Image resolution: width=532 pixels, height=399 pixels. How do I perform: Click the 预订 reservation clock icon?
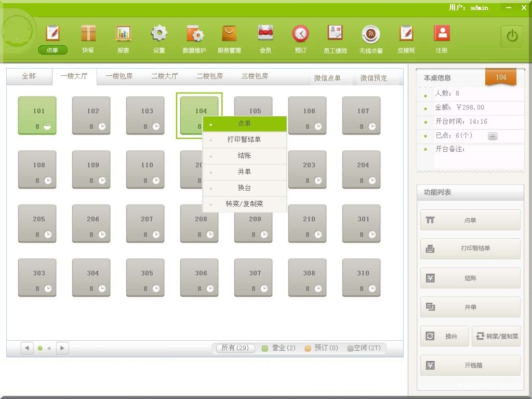pyautogui.click(x=300, y=34)
